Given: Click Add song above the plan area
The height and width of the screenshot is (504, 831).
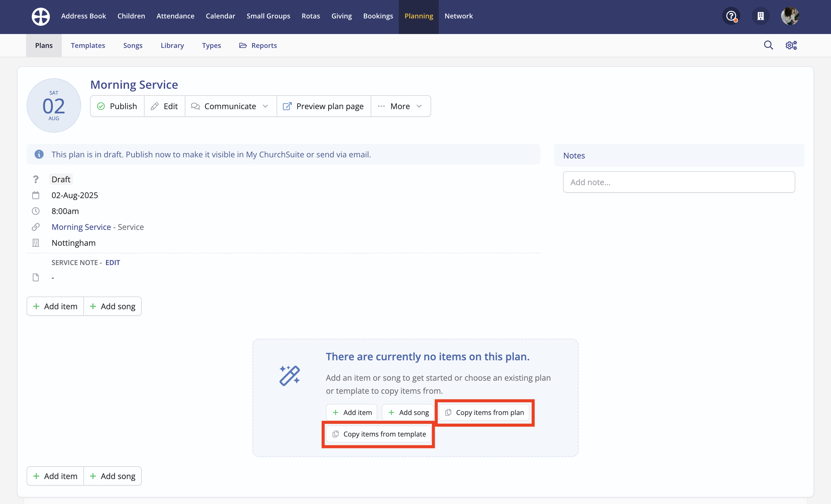Looking at the screenshot, I should pyautogui.click(x=113, y=306).
